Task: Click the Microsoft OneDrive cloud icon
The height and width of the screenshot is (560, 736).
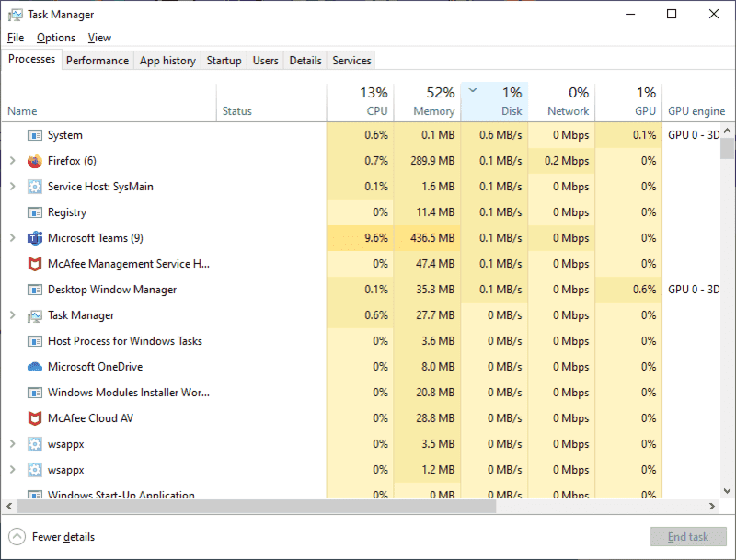Action: tap(35, 367)
